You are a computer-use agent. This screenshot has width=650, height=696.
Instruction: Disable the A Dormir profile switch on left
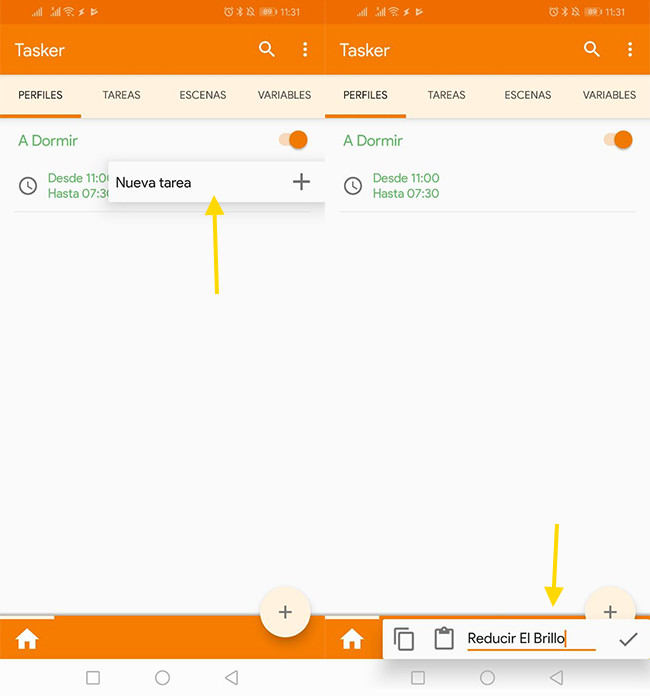tap(293, 140)
